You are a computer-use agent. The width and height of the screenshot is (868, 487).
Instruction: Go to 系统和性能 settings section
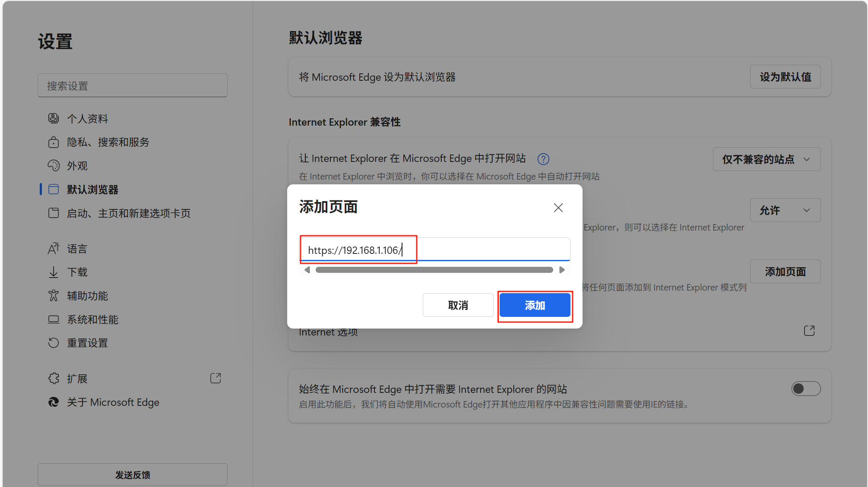coord(92,319)
